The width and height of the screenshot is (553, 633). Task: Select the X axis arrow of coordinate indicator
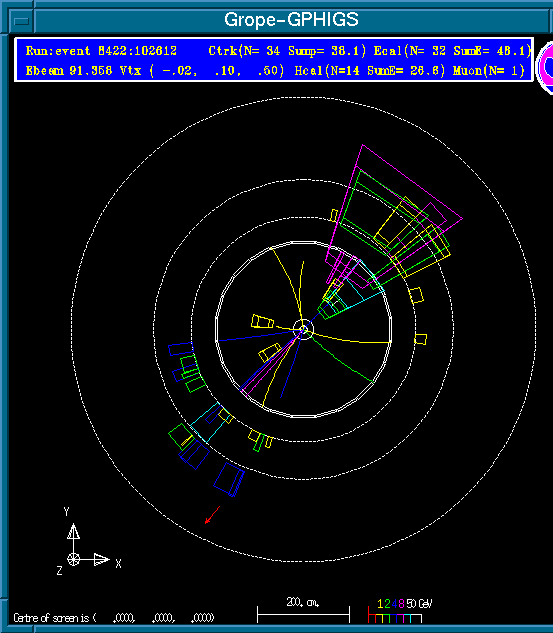click(101, 559)
